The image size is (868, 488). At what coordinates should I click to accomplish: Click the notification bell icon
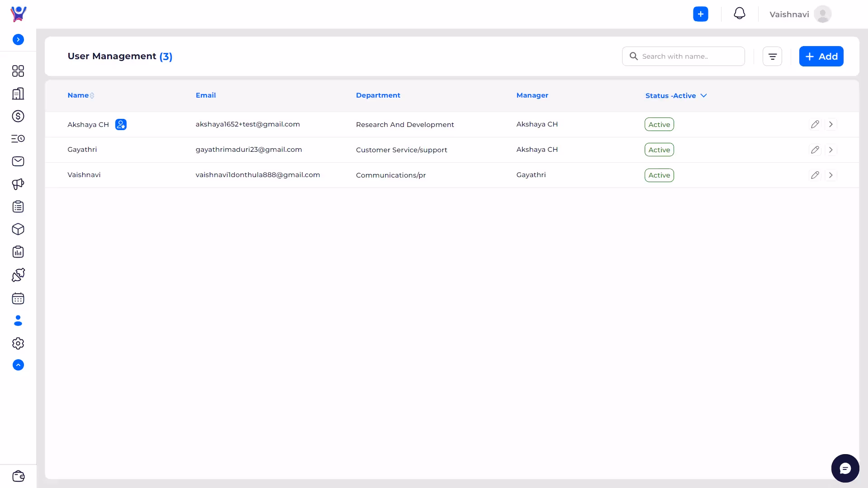point(740,14)
